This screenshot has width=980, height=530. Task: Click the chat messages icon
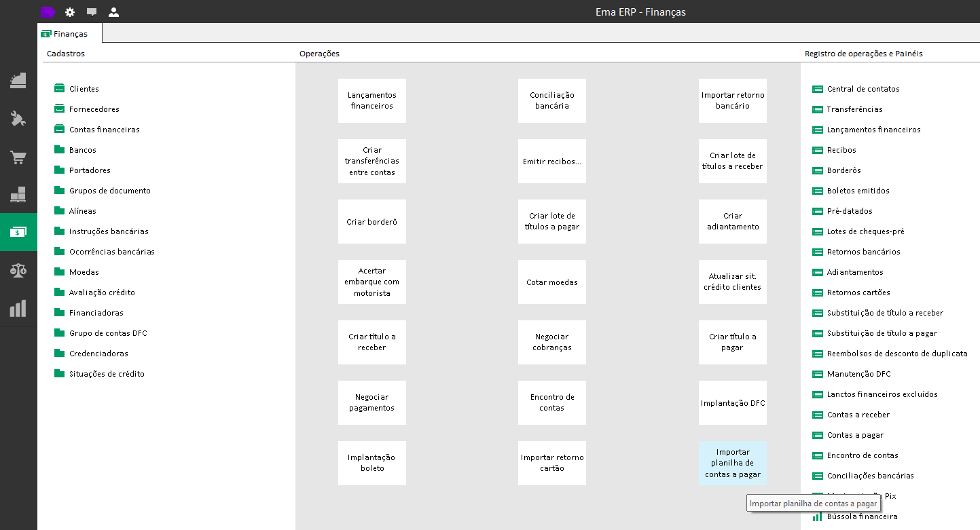click(92, 12)
